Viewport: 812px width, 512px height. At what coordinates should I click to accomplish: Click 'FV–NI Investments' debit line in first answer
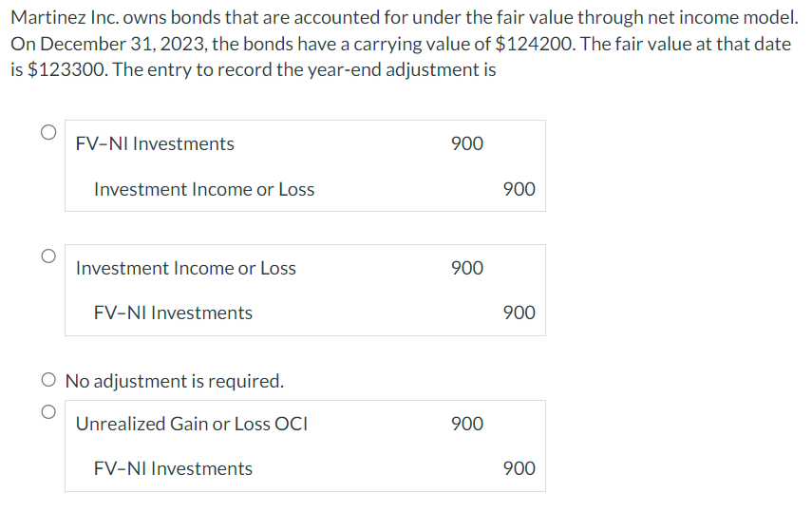pyautogui.click(x=155, y=143)
